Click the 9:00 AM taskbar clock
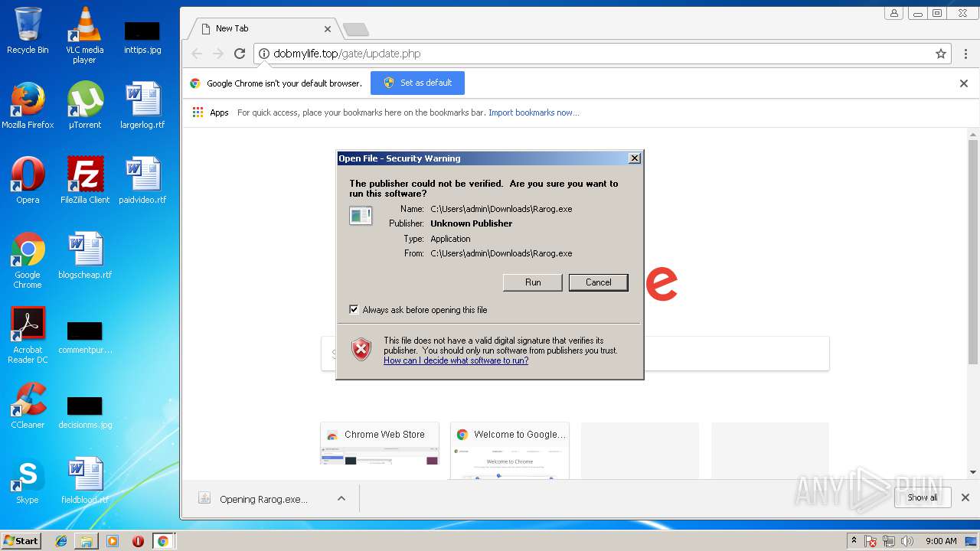Image resolution: width=980 pixels, height=551 pixels. tap(941, 541)
